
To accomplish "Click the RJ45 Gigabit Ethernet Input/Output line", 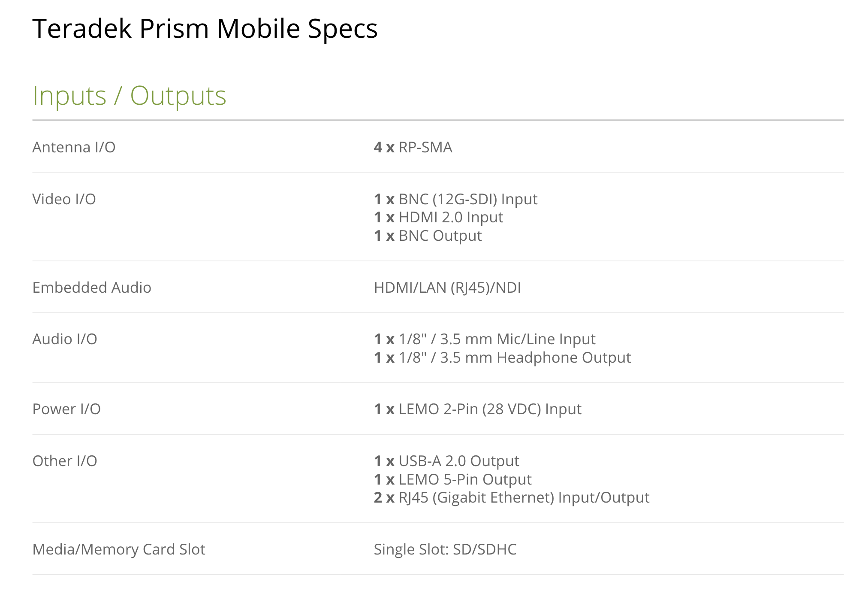I will pyautogui.click(x=512, y=497).
